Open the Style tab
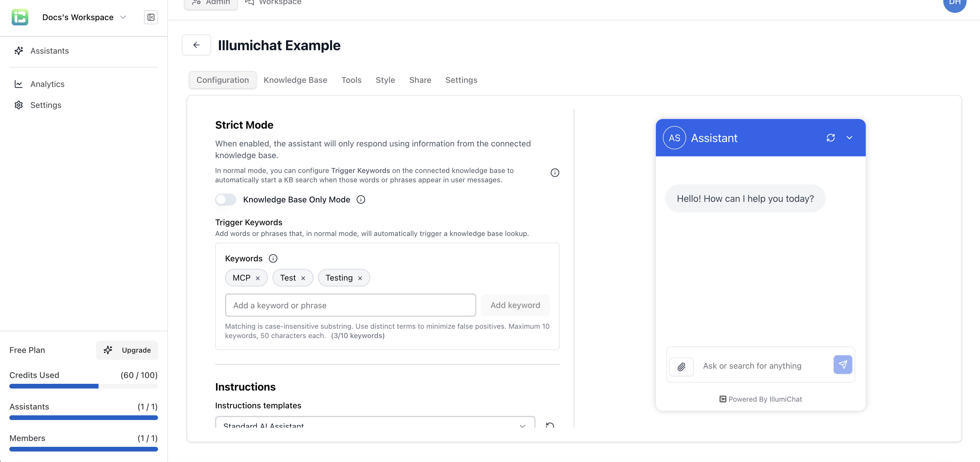This screenshot has width=980, height=462. pos(385,80)
